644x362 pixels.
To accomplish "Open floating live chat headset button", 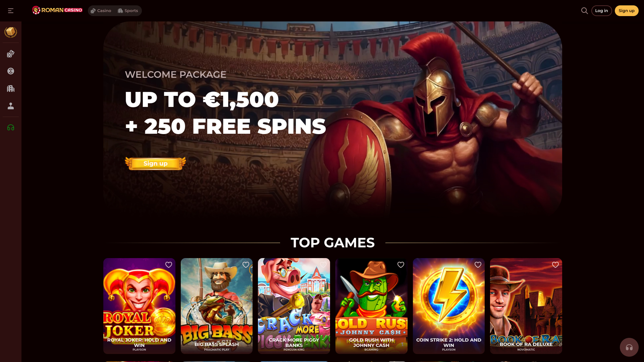I will [x=629, y=347].
